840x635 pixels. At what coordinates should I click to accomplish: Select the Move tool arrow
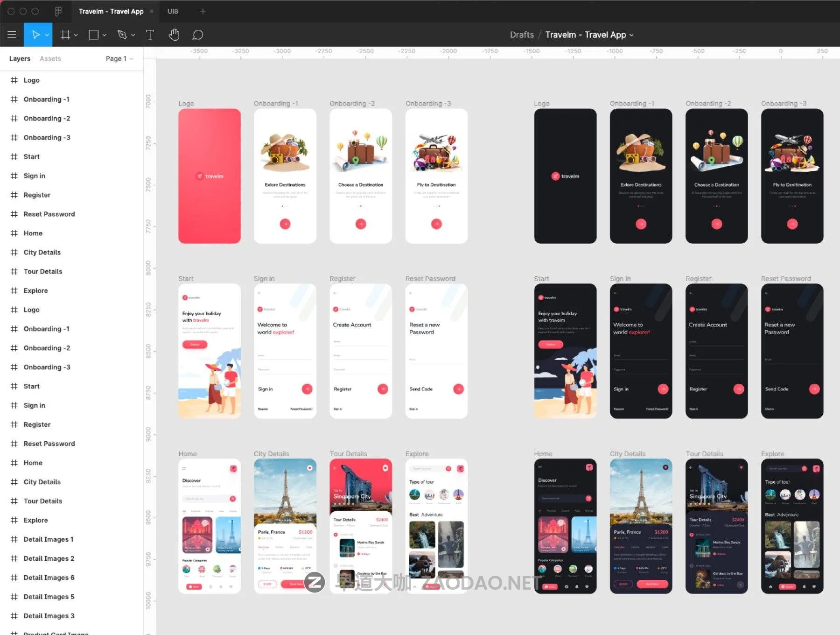pyautogui.click(x=35, y=35)
